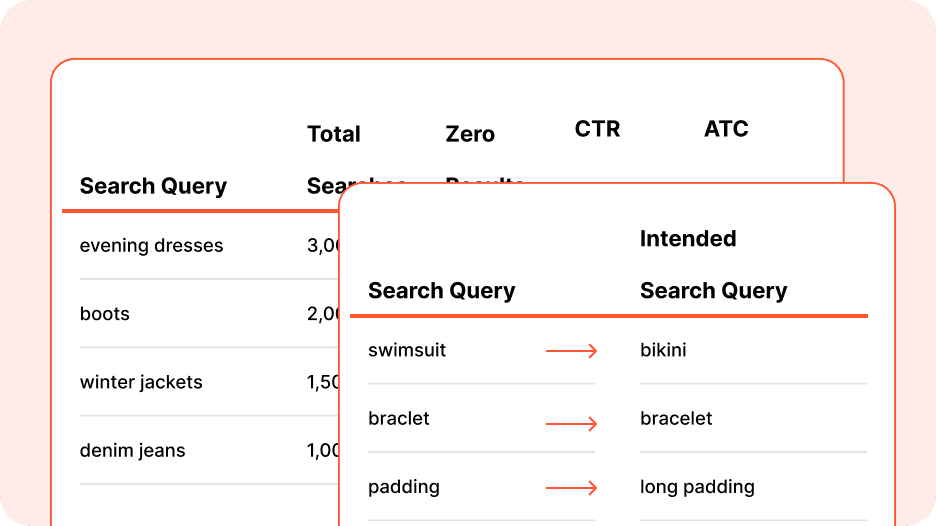Open the bikini intended query
The width and height of the screenshot is (936, 526).
coord(663,350)
